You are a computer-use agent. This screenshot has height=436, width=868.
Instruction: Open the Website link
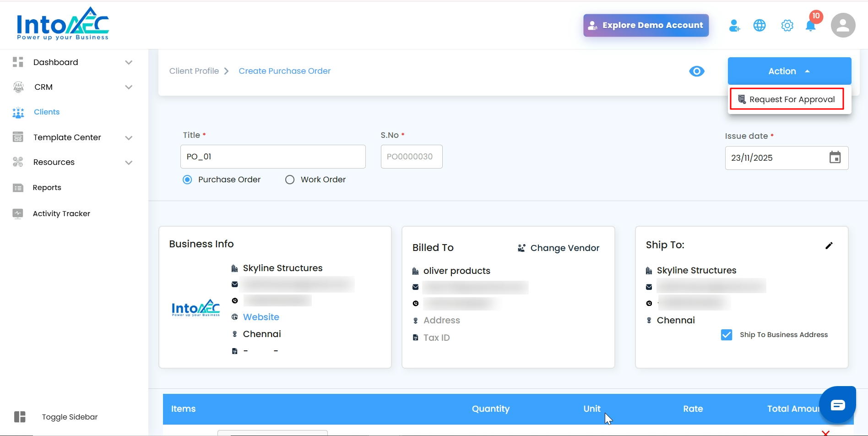pos(261,317)
